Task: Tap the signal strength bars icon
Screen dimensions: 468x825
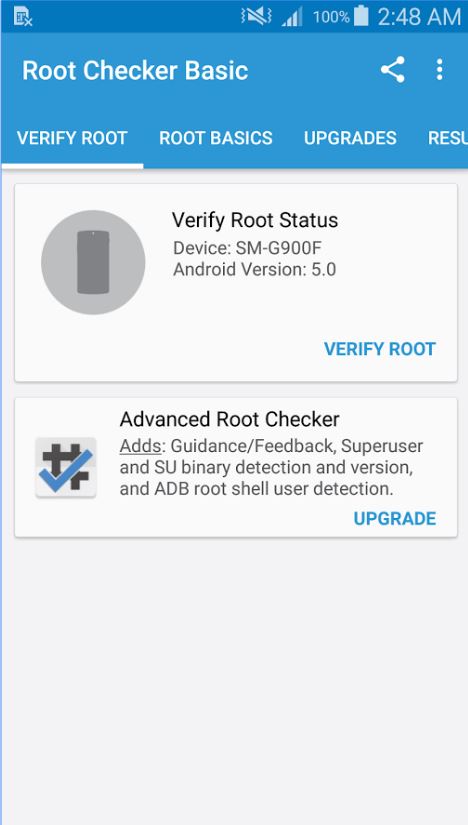Action: (292, 17)
